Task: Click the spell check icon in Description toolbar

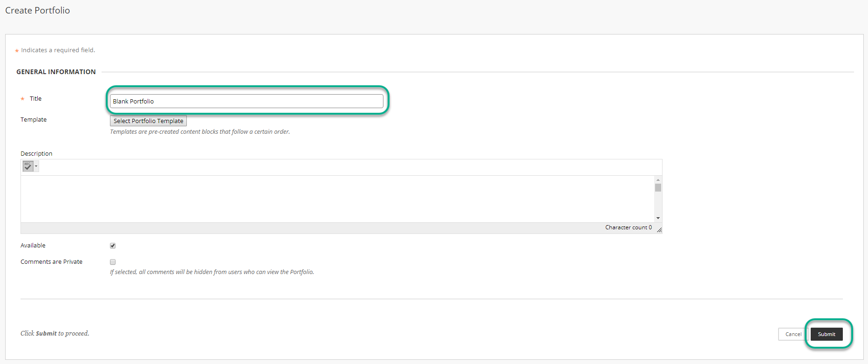Action: 28,166
